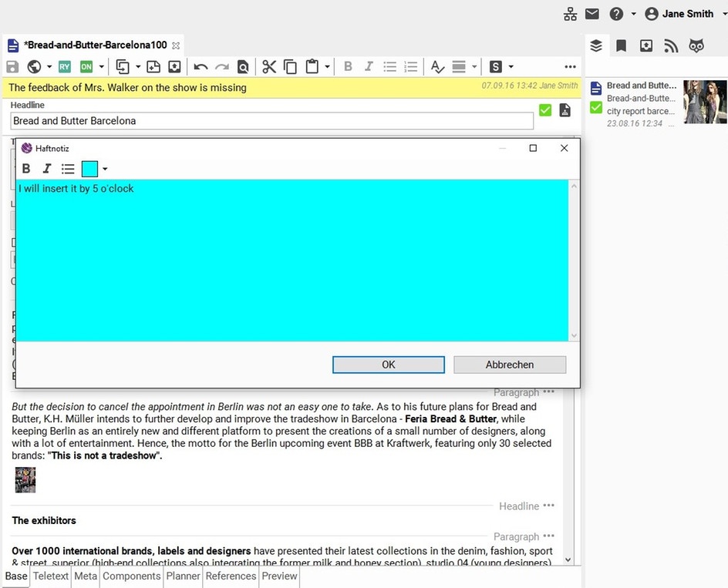
Task: Click the help question mark icon
Action: [x=616, y=14]
